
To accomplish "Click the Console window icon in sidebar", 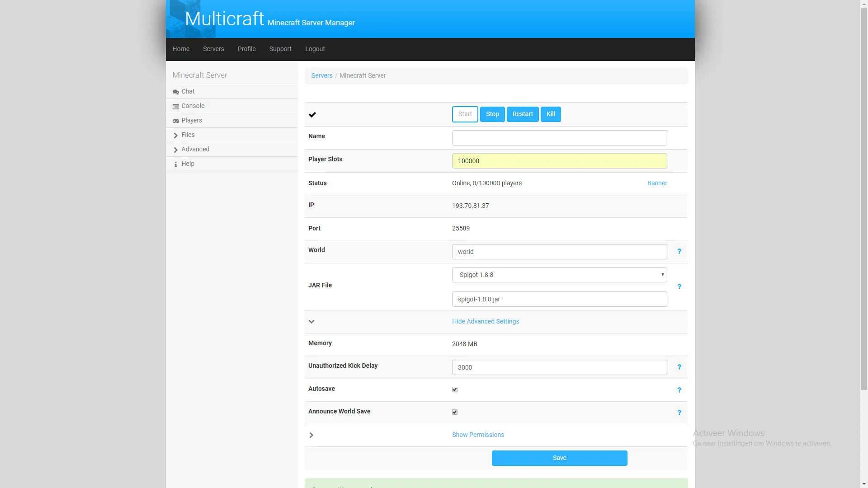I will (175, 106).
